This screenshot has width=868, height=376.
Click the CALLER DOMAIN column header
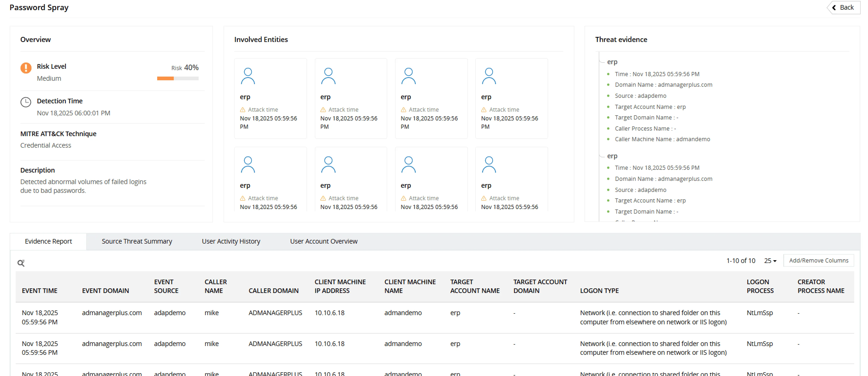click(274, 291)
